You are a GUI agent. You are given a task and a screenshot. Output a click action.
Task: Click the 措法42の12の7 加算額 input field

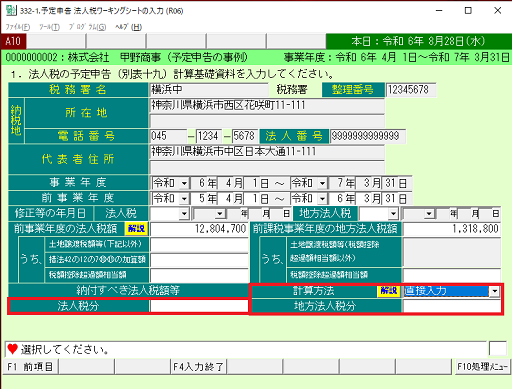pos(199,260)
